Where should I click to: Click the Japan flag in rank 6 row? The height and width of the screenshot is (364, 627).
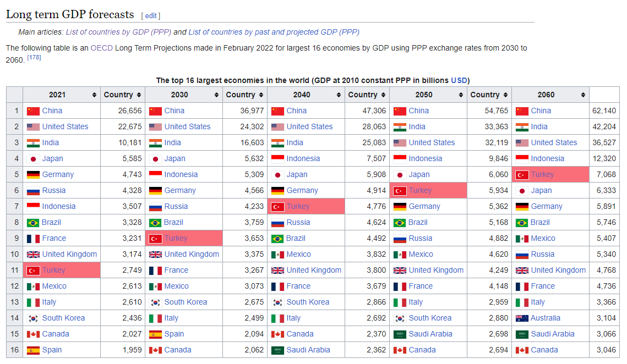click(x=522, y=190)
